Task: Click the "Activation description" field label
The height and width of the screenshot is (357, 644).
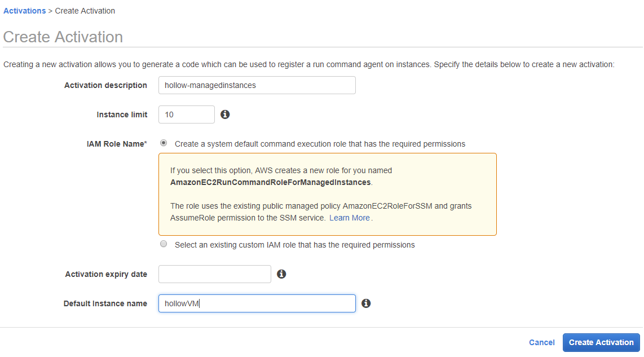Action: pyautogui.click(x=105, y=85)
